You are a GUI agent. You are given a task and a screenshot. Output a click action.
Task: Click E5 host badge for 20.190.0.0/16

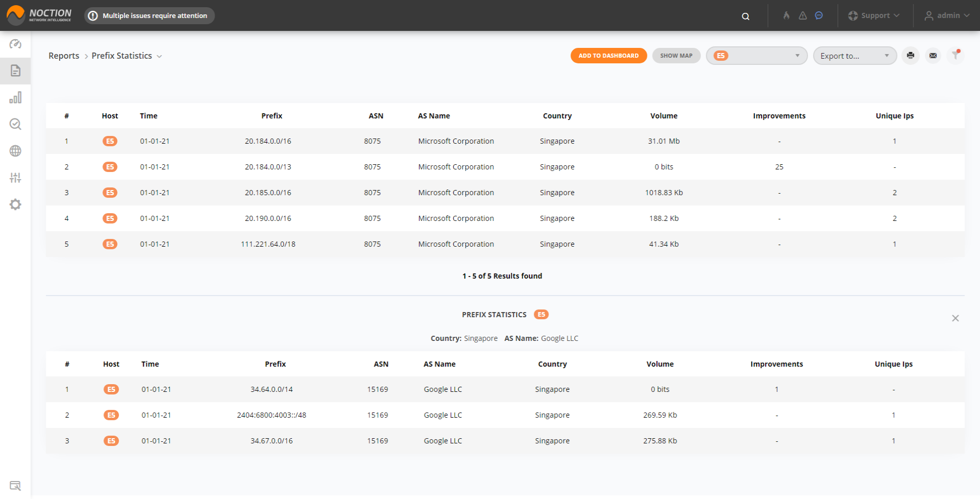[110, 218]
